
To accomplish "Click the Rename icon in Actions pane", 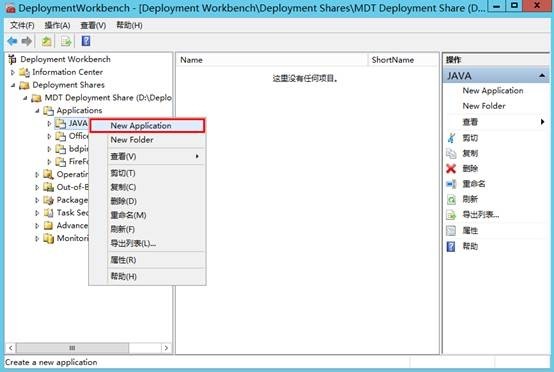I will point(451,184).
